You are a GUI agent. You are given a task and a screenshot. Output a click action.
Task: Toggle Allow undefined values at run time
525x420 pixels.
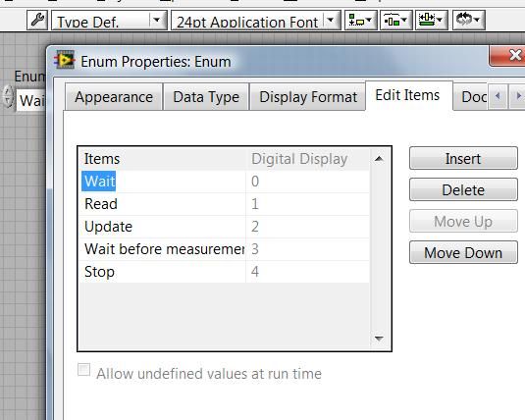pyautogui.click(x=83, y=370)
